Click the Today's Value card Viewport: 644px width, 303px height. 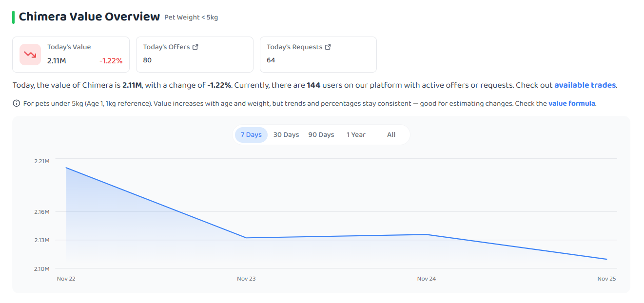point(71,55)
